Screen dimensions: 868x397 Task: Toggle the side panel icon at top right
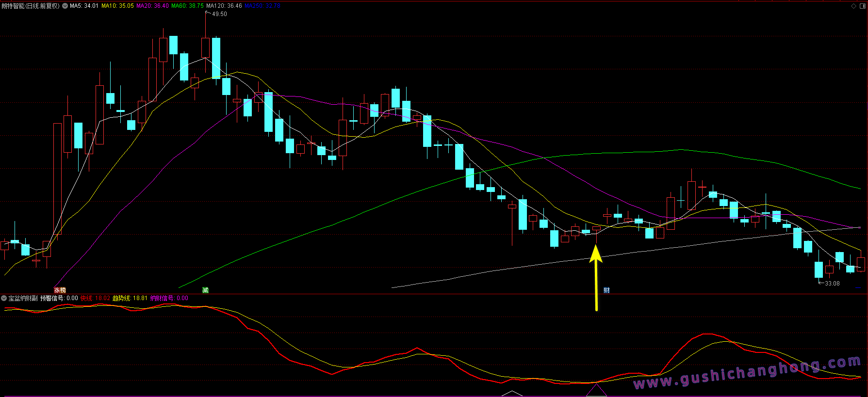coord(862,6)
